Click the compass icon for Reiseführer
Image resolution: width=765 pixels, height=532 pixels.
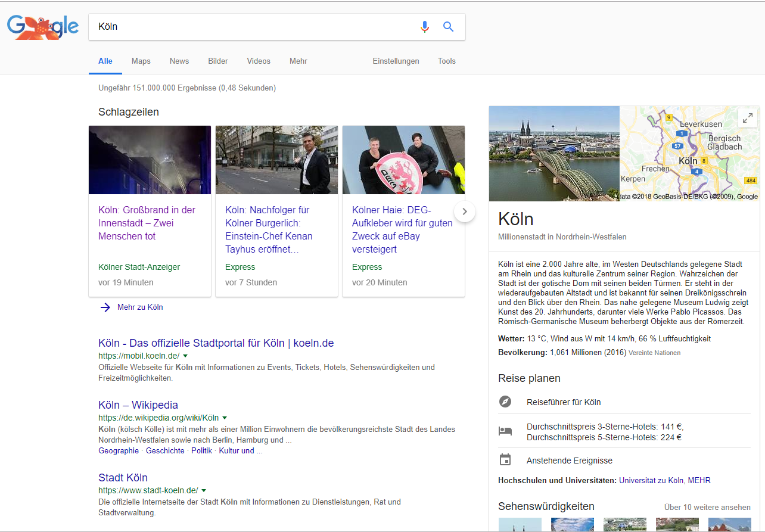[505, 402]
